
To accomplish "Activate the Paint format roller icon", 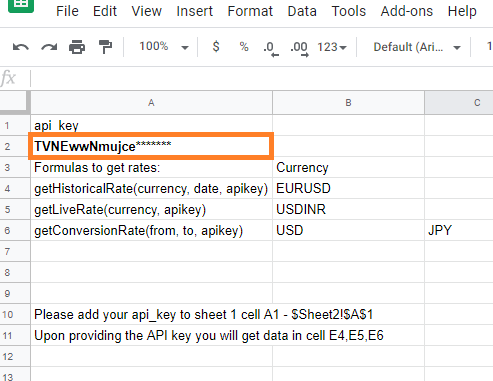I will (105, 47).
